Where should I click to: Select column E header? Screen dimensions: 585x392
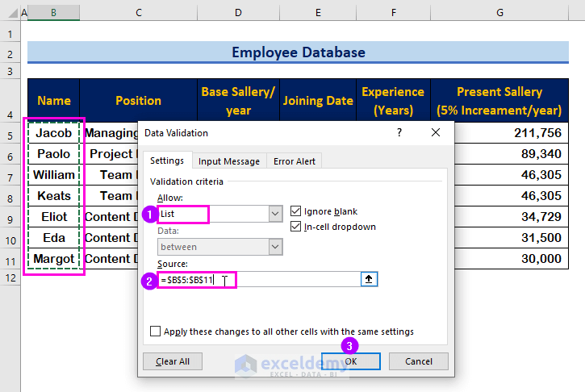click(x=318, y=13)
